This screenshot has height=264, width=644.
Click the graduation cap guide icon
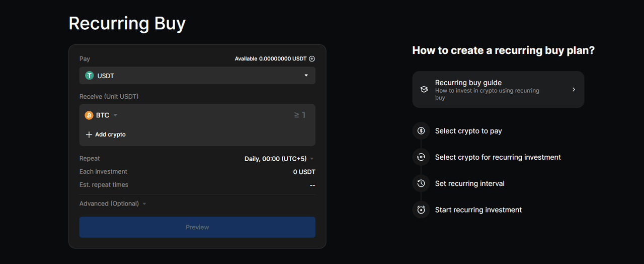click(x=424, y=90)
